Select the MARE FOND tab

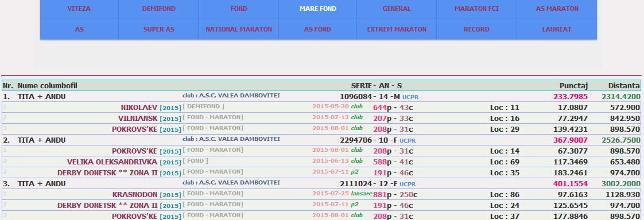point(318,9)
